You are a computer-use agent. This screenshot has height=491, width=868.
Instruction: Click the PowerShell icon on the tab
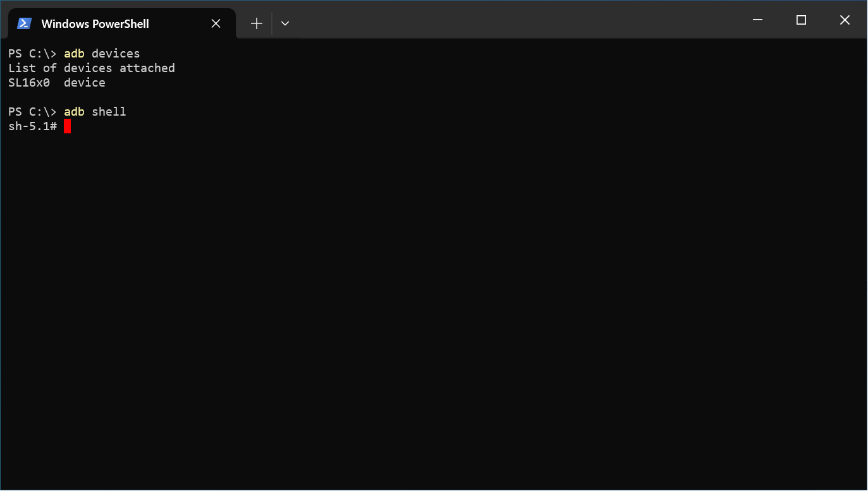click(24, 23)
